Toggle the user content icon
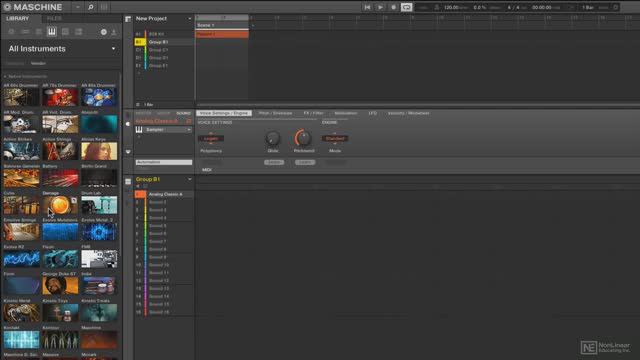The image size is (640, 360). pos(113,32)
